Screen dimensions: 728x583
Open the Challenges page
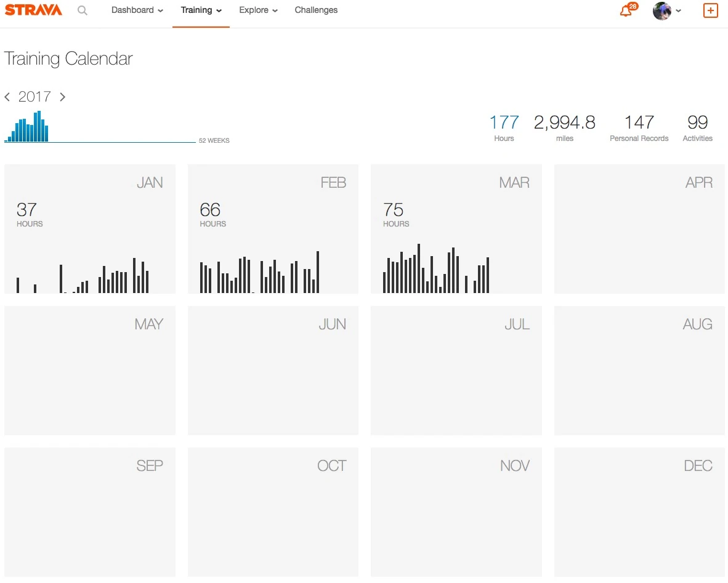316,10
